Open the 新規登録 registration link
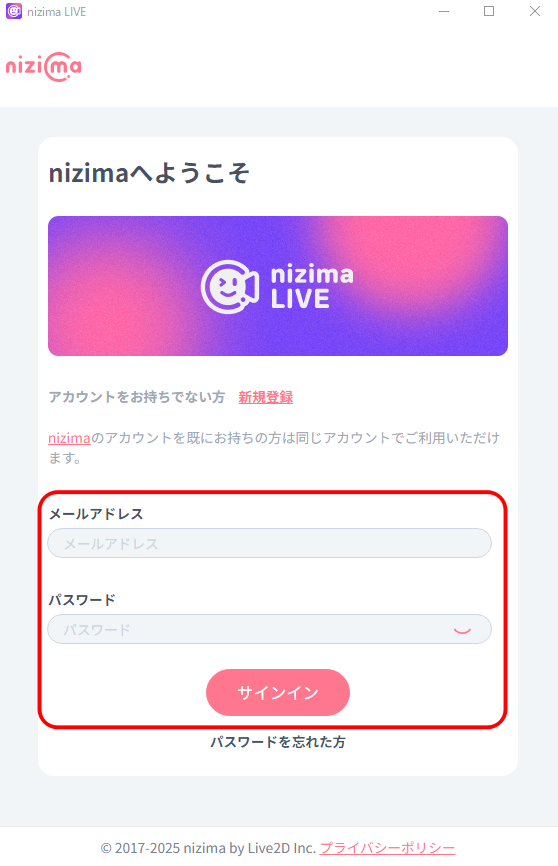 pyautogui.click(x=266, y=397)
